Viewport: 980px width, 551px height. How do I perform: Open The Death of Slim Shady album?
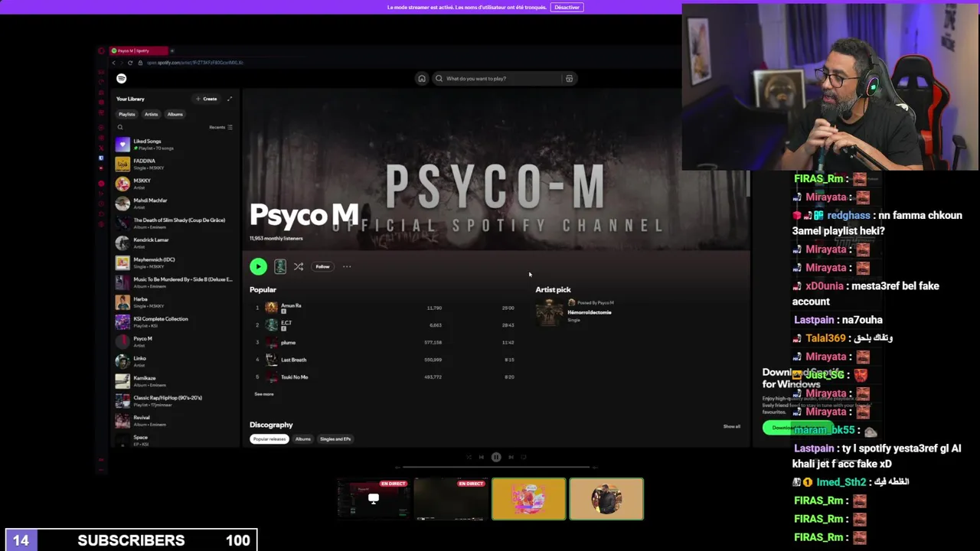175,223
